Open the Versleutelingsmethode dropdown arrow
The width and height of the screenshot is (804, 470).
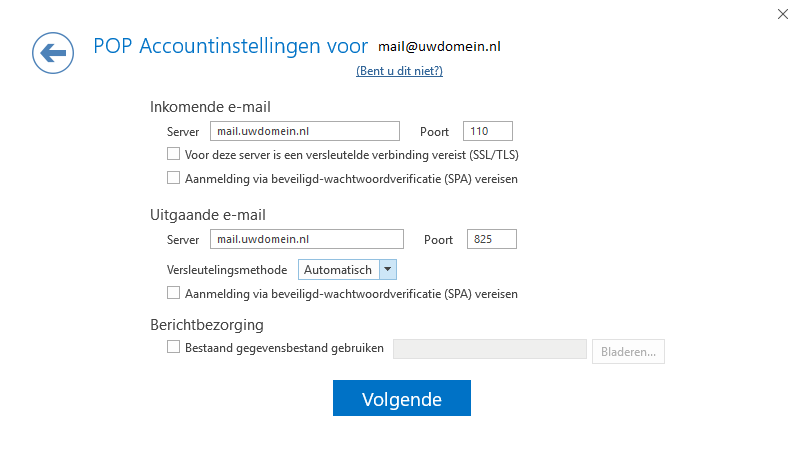(388, 270)
